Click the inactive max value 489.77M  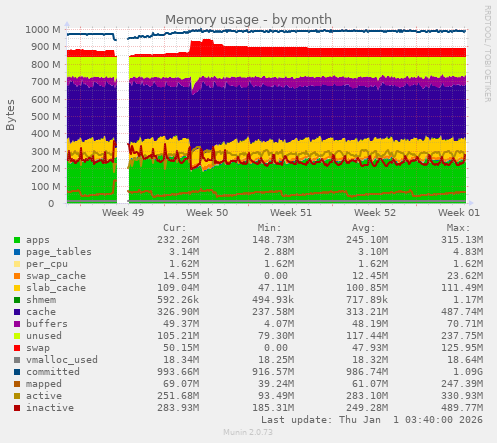click(462, 408)
